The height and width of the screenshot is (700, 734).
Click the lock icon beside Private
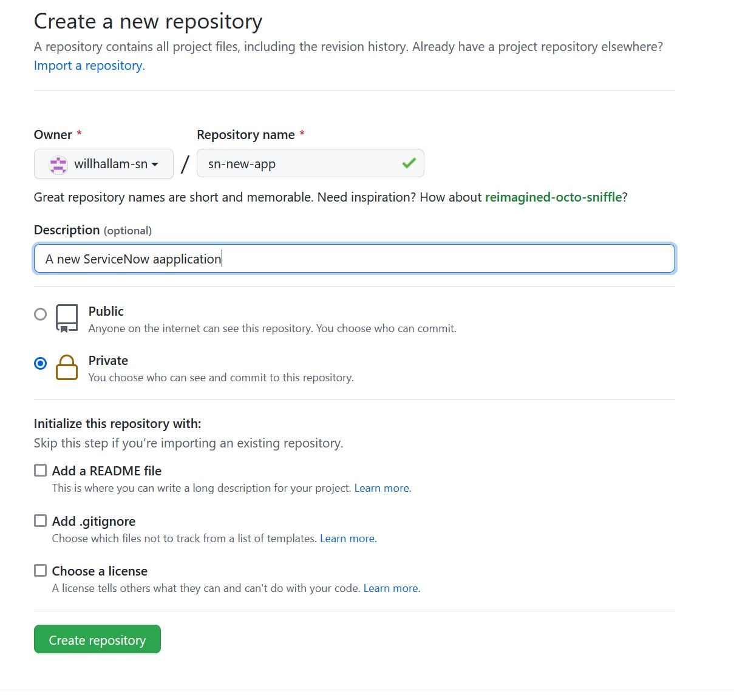point(67,367)
